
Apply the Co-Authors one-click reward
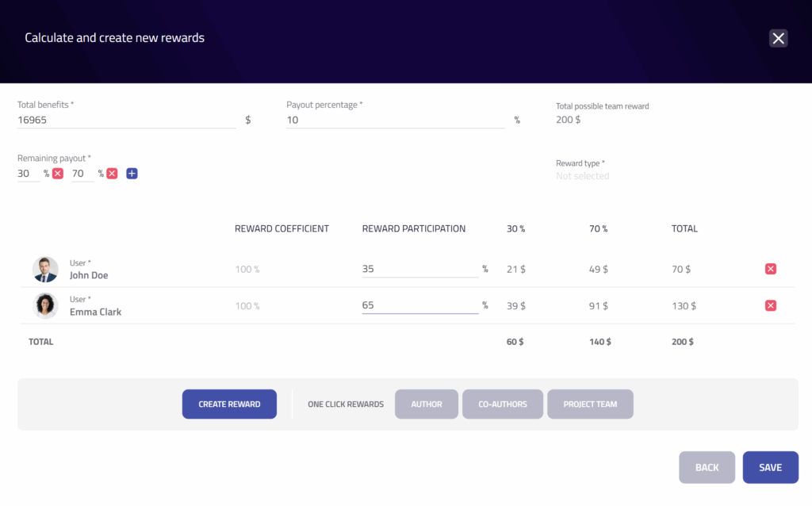(x=503, y=404)
